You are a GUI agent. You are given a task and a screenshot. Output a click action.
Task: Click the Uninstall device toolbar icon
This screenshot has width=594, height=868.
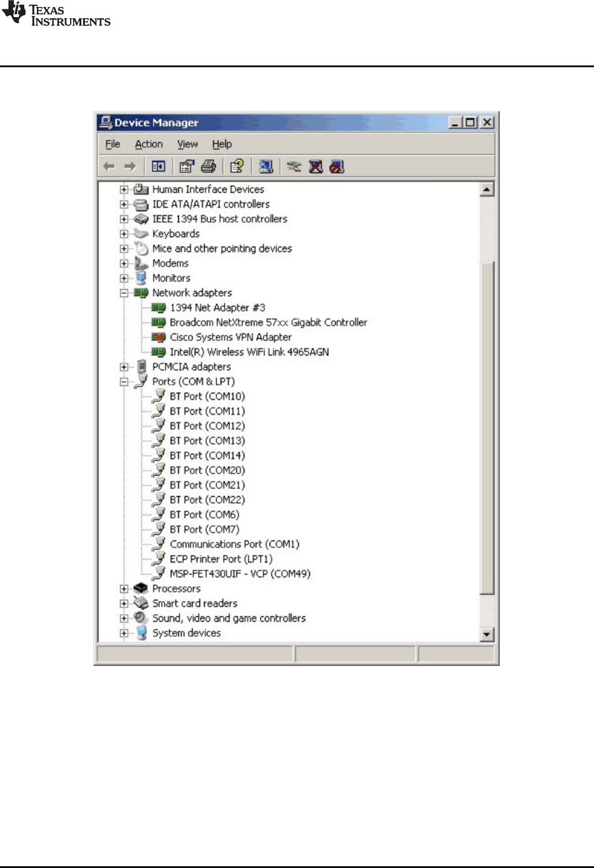(x=316, y=166)
